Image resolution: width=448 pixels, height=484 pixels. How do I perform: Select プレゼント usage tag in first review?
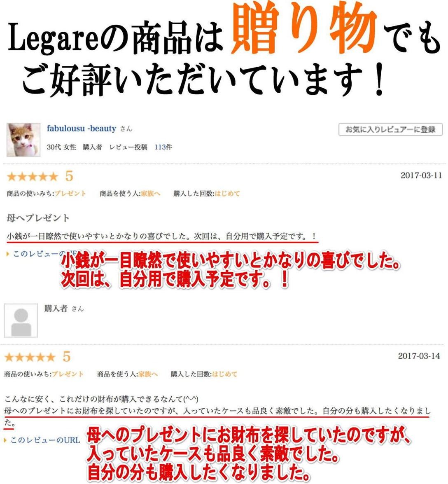tap(70, 194)
